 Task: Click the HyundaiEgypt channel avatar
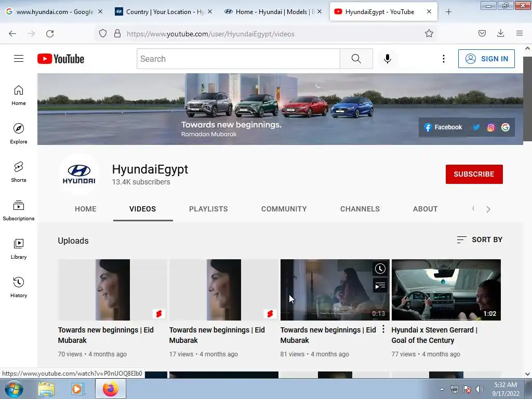(x=79, y=175)
